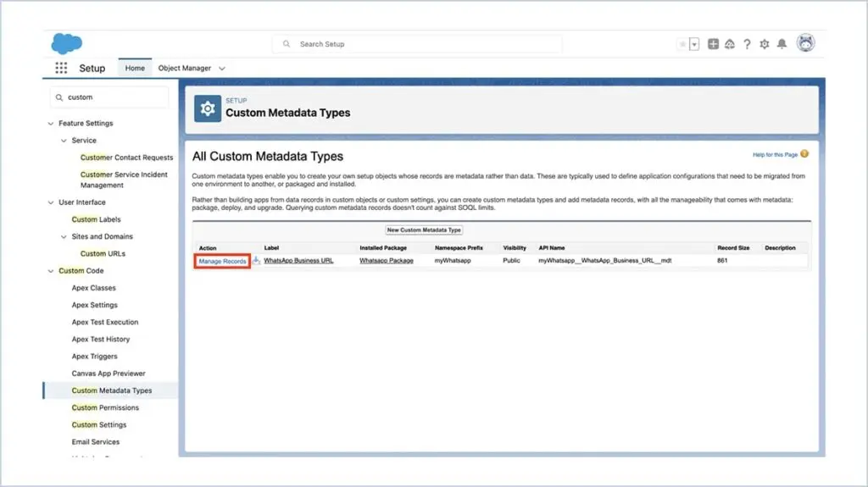This screenshot has width=868, height=487.
Task: Click the Installed Package column header
Action: [383, 248]
